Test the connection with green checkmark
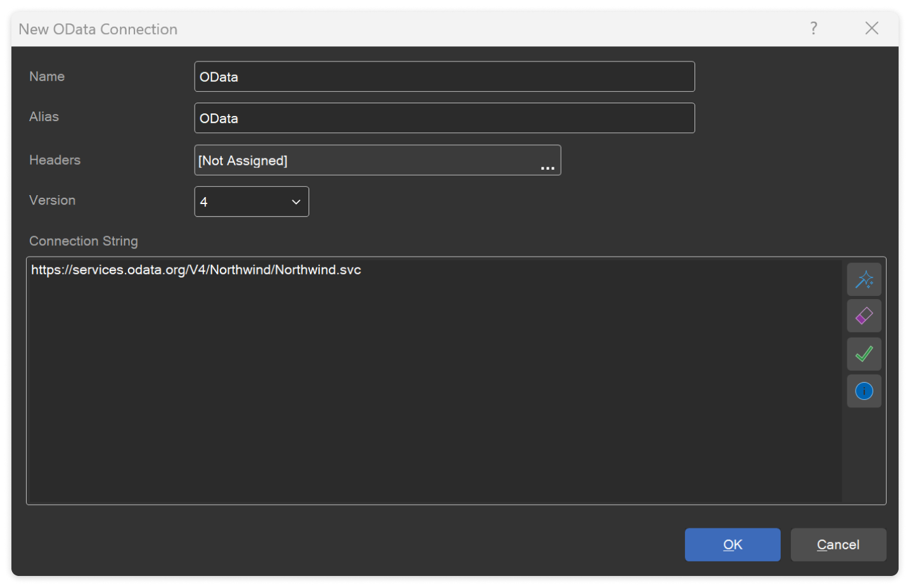The image size is (910, 588). tap(864, 354)
